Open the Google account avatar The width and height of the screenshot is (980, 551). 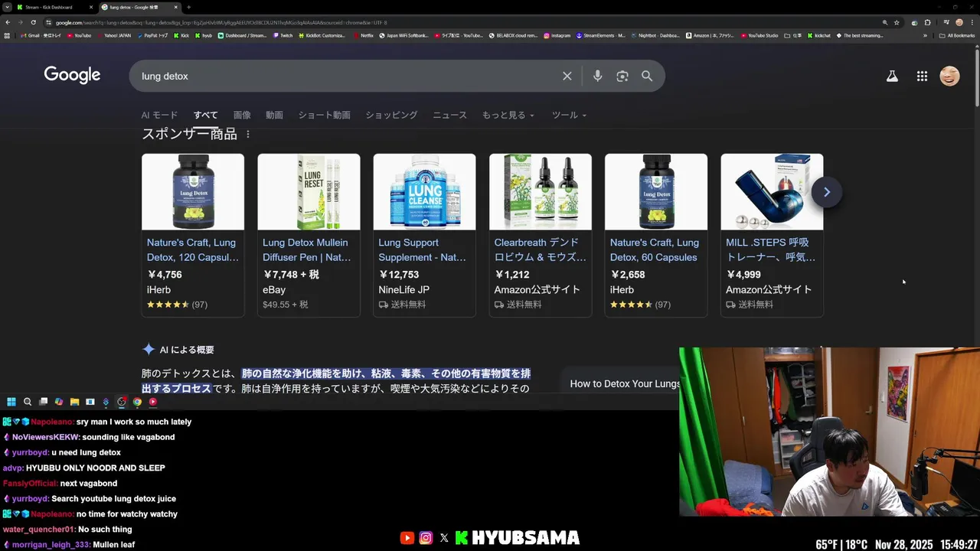(949, 76)
